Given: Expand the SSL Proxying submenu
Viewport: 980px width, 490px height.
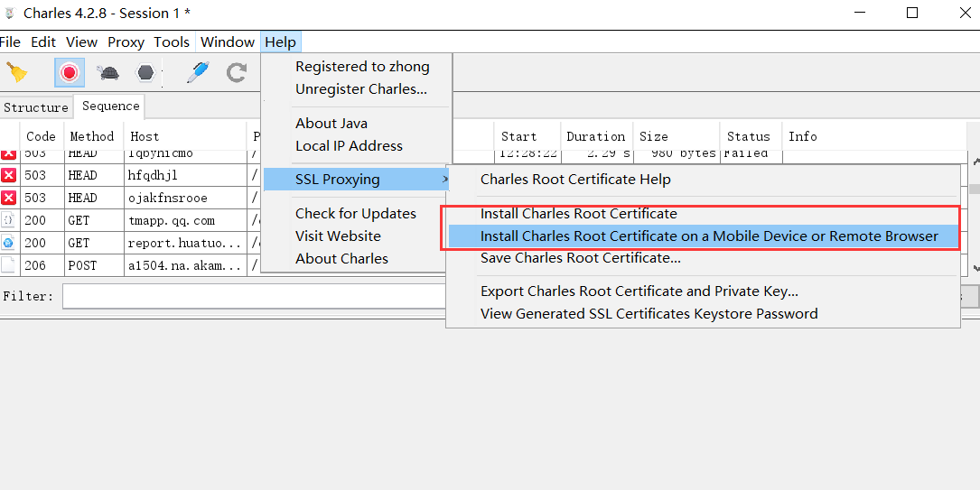Looking at the screenshot, I should pos(356,180).
